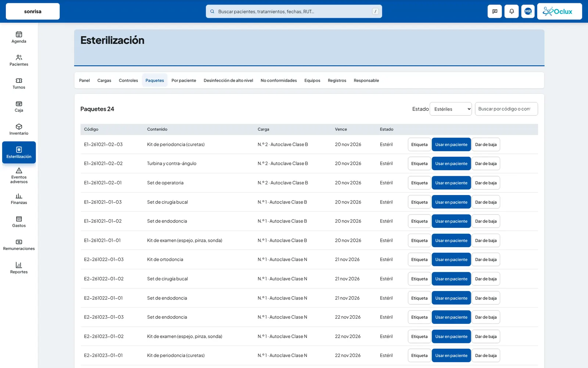Click the Oclux logo

pyautogui.click(x=559, y=11)
